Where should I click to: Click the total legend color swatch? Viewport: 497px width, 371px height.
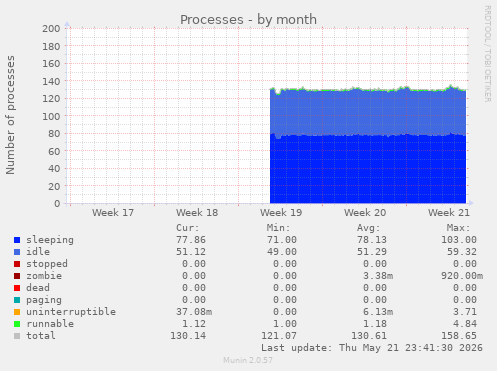pyautogui.click(x=17, y=336)
